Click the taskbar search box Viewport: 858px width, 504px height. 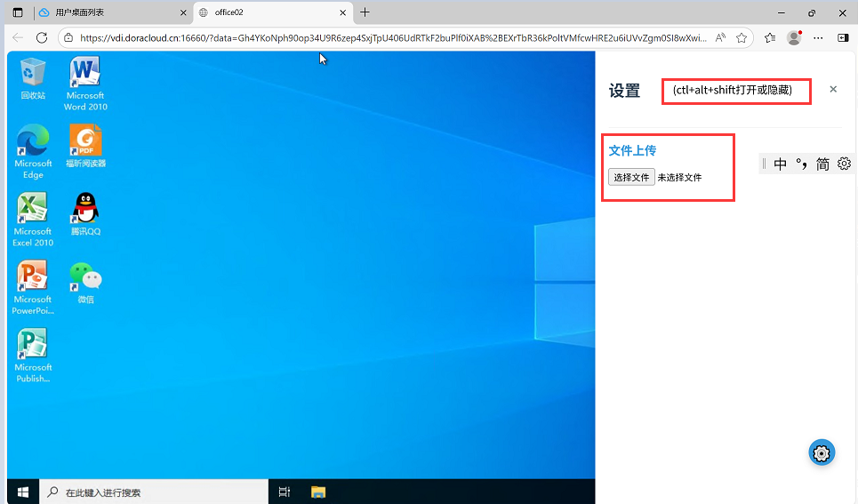tap(154, 492)
